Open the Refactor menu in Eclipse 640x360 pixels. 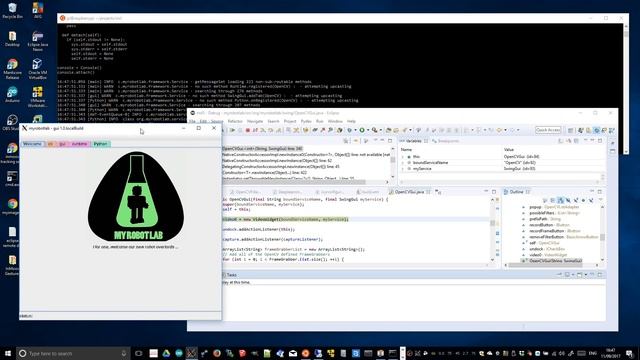(235, 121)
